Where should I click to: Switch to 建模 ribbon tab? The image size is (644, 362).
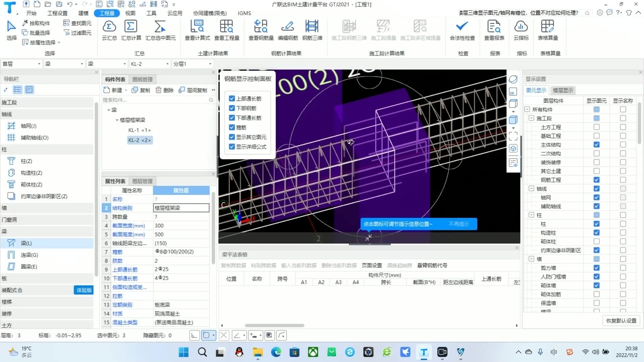pos(83,13)
